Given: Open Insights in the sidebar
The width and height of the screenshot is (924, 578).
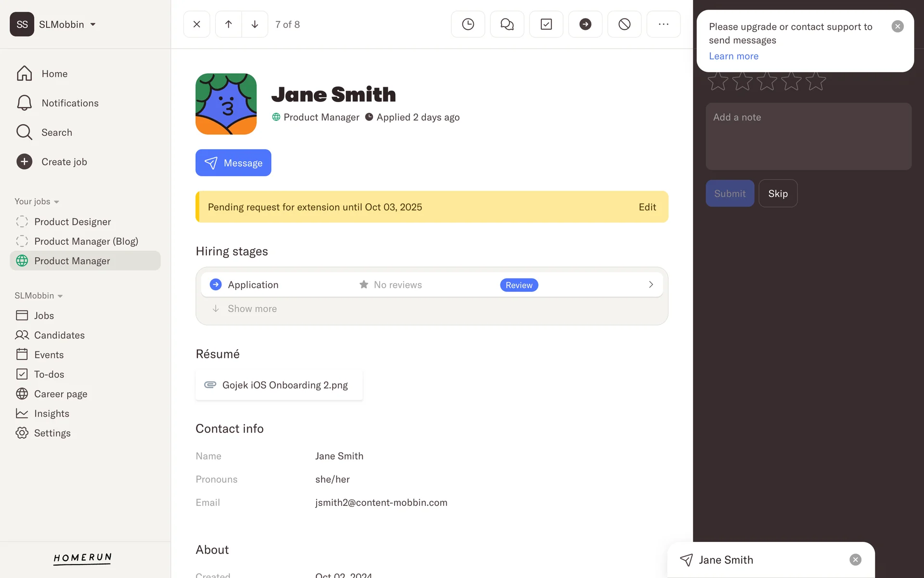Looking at the screenshot, I should tap(51, 414).
